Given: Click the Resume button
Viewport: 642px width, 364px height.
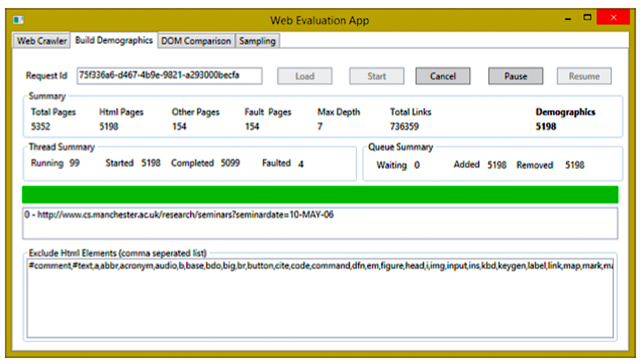Looking at the screenshot, I should pos(584,76).
